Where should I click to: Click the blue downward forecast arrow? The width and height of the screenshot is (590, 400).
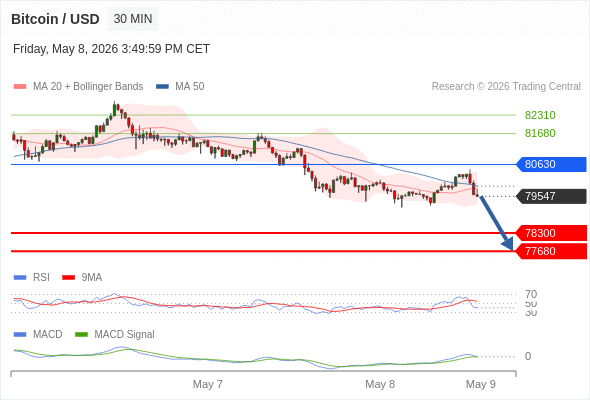click(x=496, y=223)
